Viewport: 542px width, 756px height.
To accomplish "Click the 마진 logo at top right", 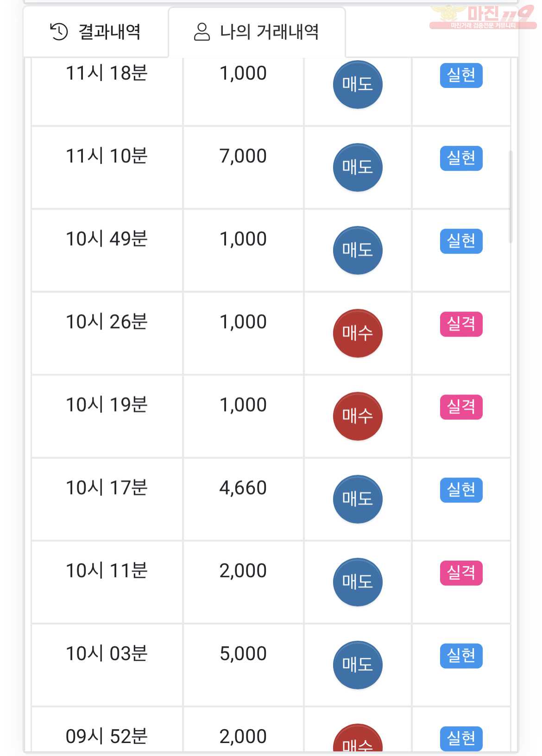I will (483, 17).
